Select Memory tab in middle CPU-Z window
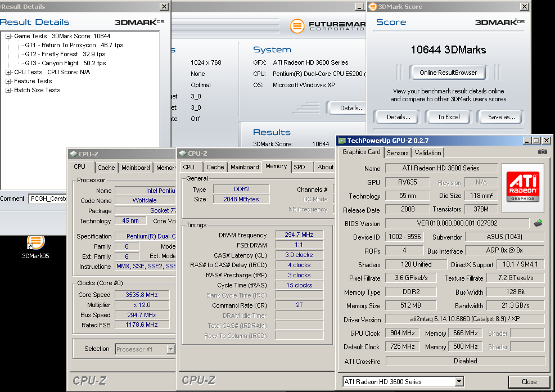 pos(276,166)
